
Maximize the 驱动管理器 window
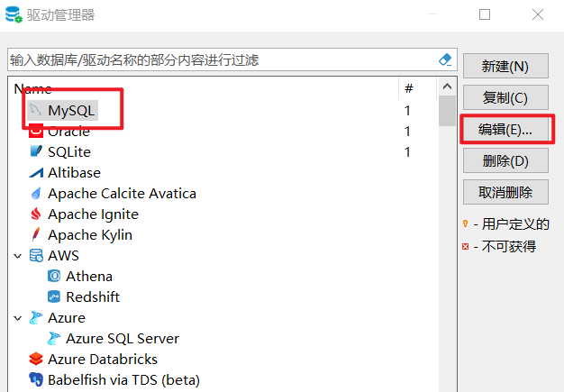tap(485, 14)
